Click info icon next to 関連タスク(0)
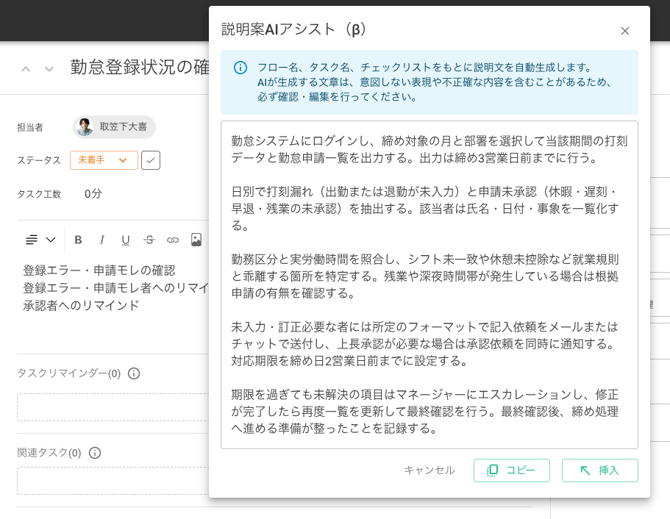The image size is (670, 519). pyautogui.click(x=95, y=453)
